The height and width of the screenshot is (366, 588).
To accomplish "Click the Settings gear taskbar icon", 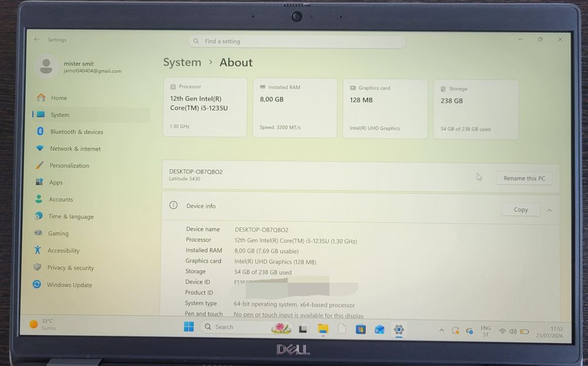I will point(398,330).
